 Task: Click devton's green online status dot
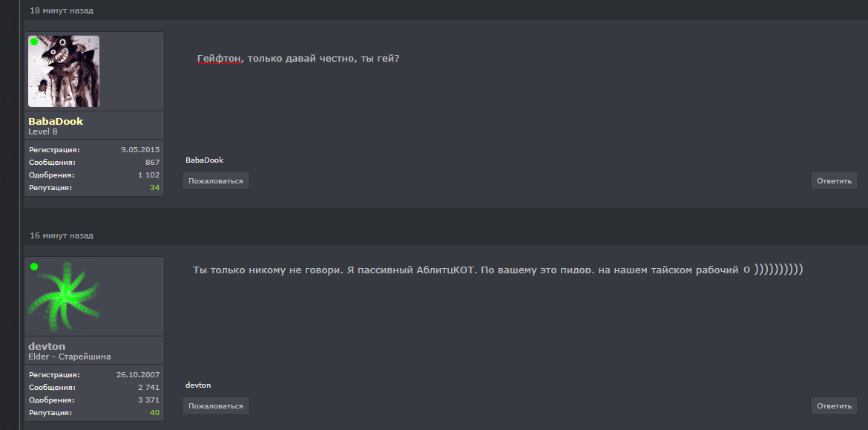[x=34, y=267]
